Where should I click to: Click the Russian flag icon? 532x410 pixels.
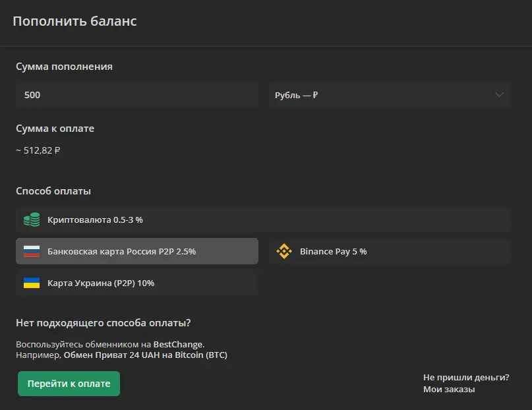[x=32, y=251]
